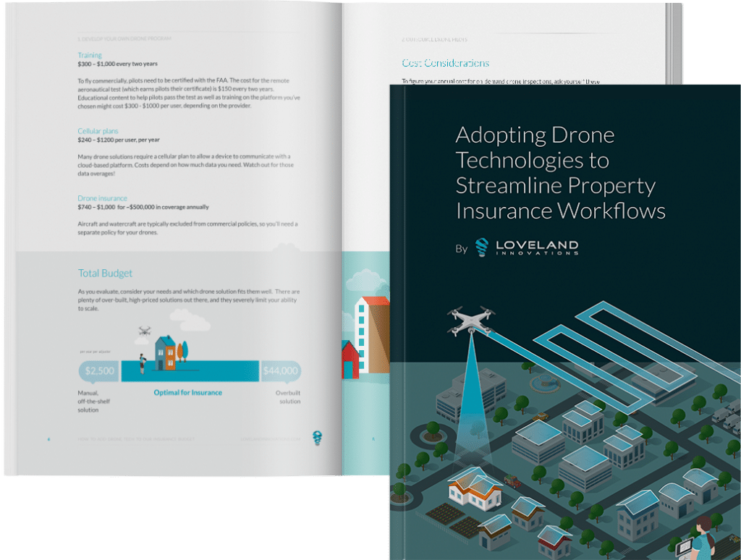Viewport: 741px width, 560px height.
Task: Click the "Training" heading
Action: click(90, 55)
